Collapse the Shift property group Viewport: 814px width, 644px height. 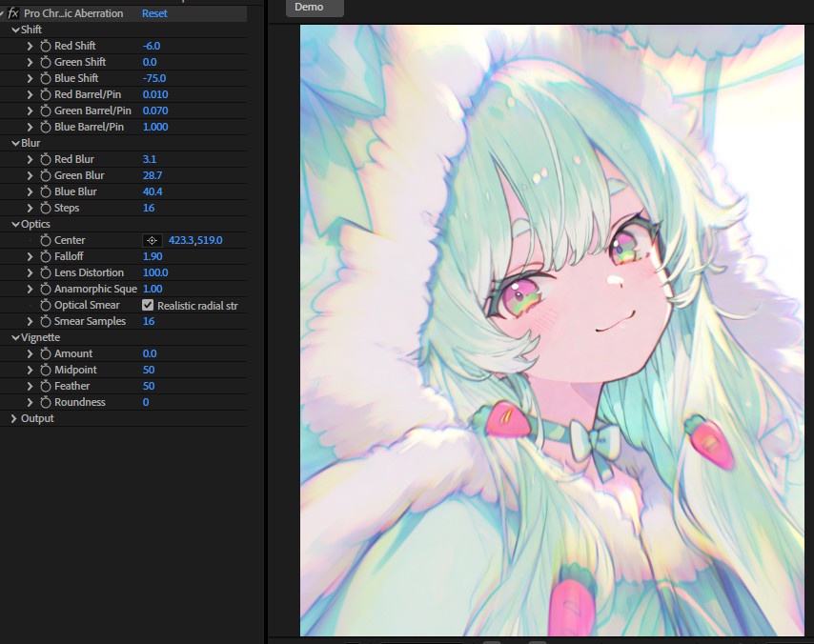click(14, 29)
